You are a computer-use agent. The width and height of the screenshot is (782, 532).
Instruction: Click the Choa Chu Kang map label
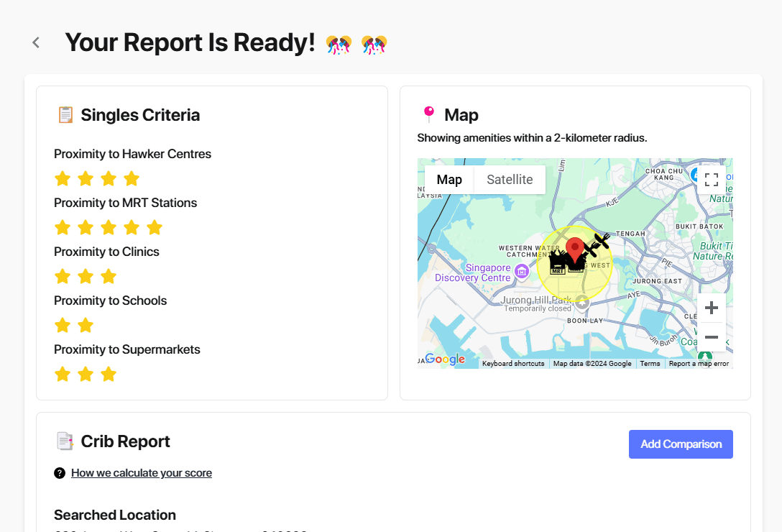click(664, 174)
